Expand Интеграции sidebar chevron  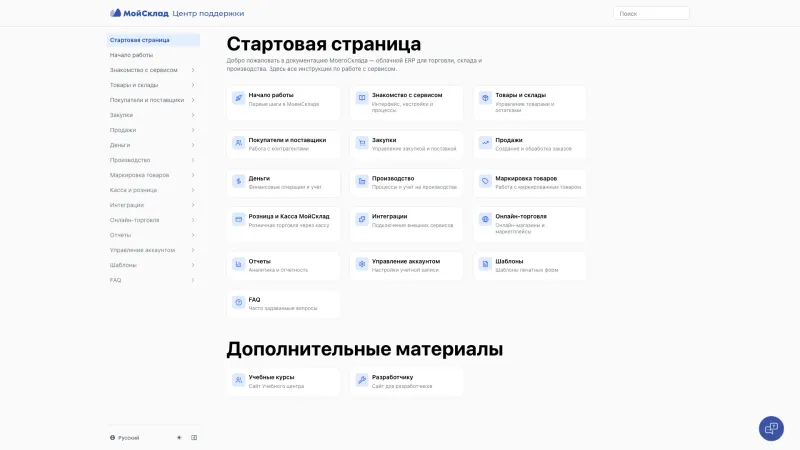coord(193,205)
